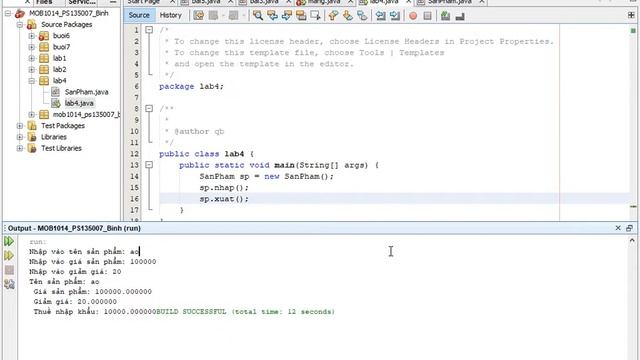Viewport: 640px width, 360px height.
Task: Select lab4.java in the project tree
Action: tap(79, 103)
